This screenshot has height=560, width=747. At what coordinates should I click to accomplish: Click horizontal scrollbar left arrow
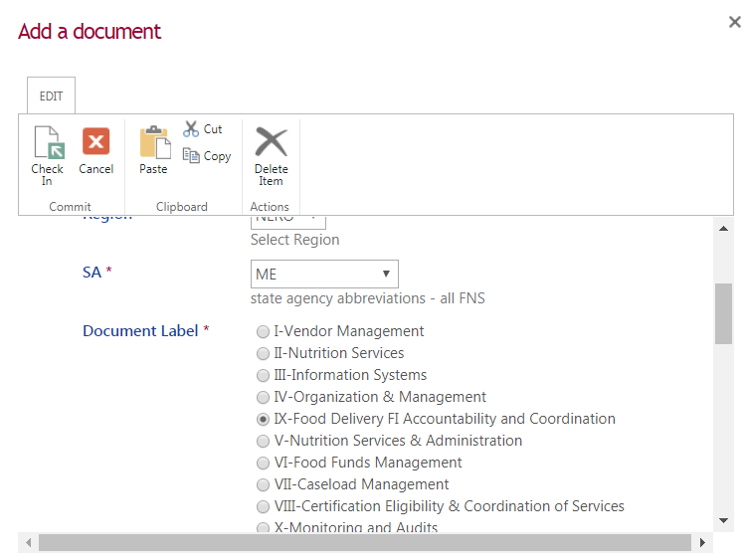pyautogui.click(x=28, y=543)
